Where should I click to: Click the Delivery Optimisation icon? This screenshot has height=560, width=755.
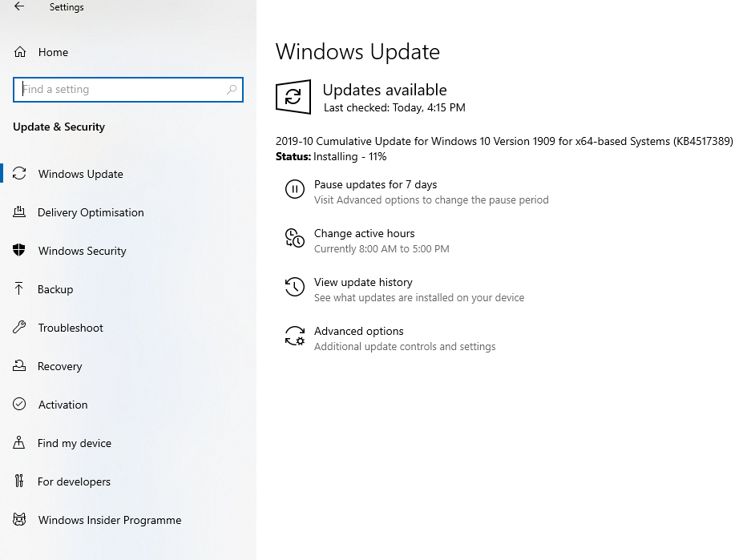pyautogui.click(x=19, y=212)
